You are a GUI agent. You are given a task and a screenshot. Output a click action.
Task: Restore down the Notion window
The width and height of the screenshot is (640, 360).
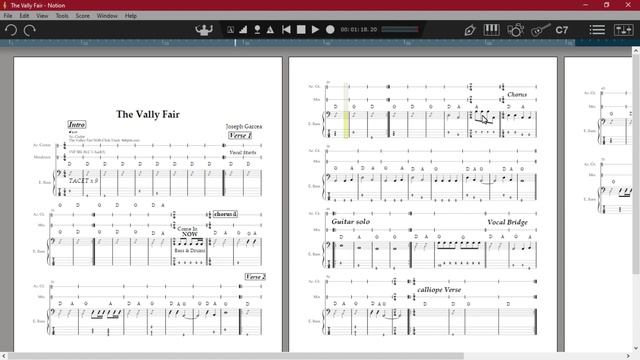point(607,5)
